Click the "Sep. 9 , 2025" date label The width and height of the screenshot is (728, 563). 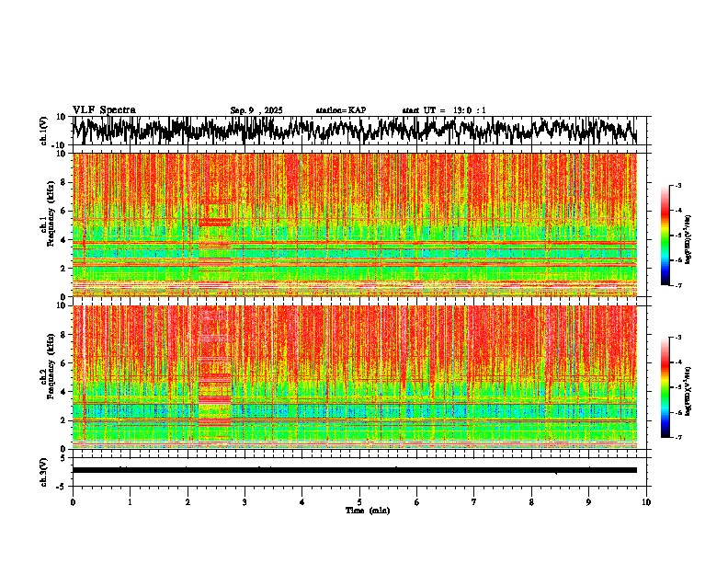click(256, 110)
